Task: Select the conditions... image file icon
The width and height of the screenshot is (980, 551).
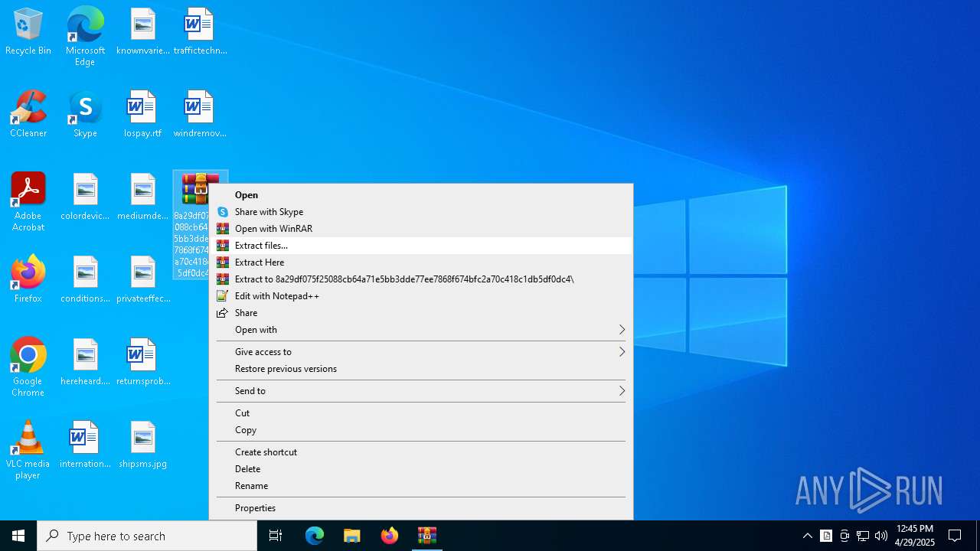Action: tap(85, 280)
